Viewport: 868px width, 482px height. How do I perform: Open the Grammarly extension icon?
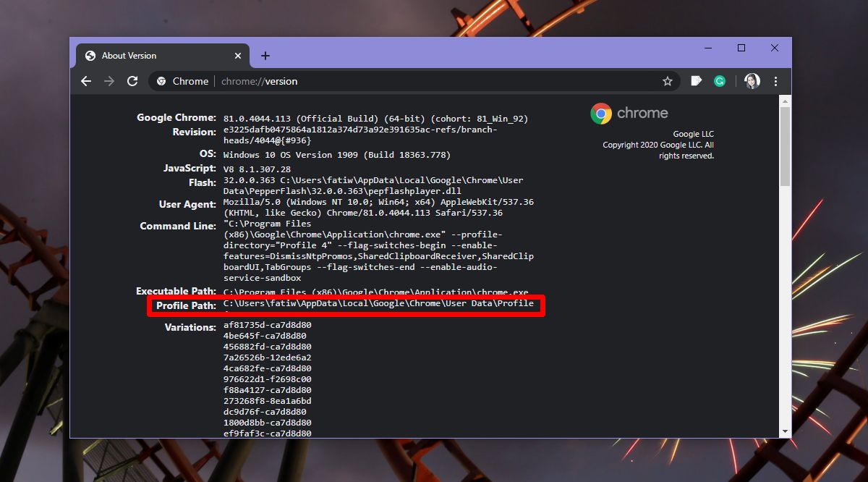(x=720, y=81)
